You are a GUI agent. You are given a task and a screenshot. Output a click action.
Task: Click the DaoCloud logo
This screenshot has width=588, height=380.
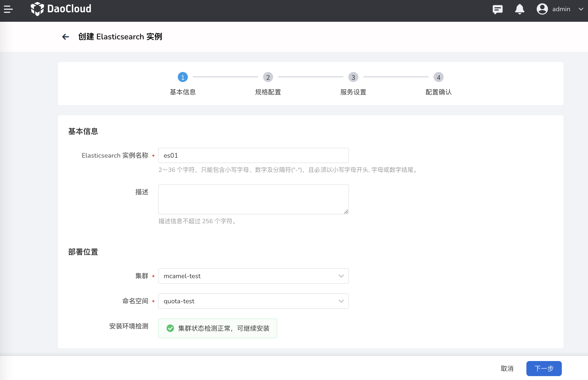pyautogui.click(x=61, y=9)
